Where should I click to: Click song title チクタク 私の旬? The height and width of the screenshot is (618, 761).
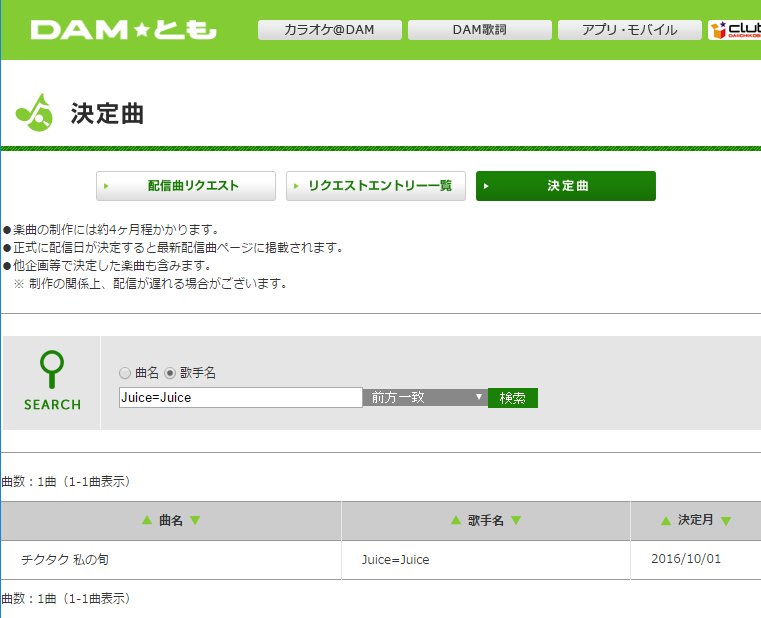click(65, 560)
